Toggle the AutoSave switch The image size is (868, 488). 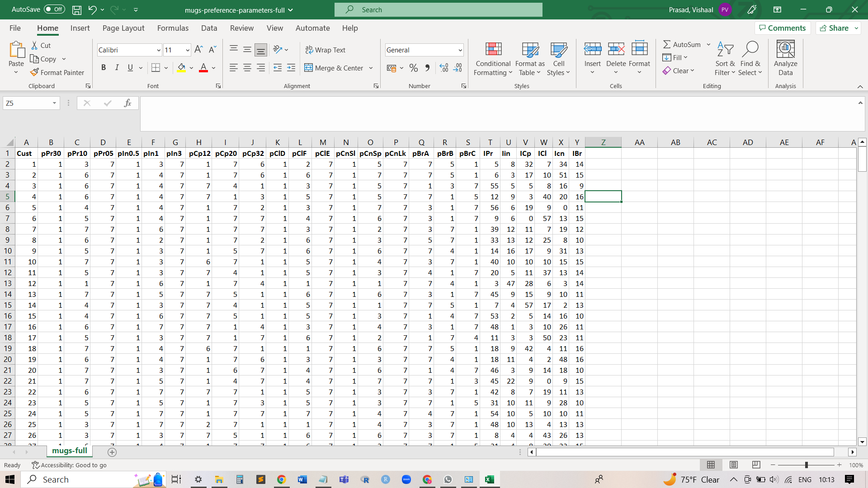coord(55,9)
